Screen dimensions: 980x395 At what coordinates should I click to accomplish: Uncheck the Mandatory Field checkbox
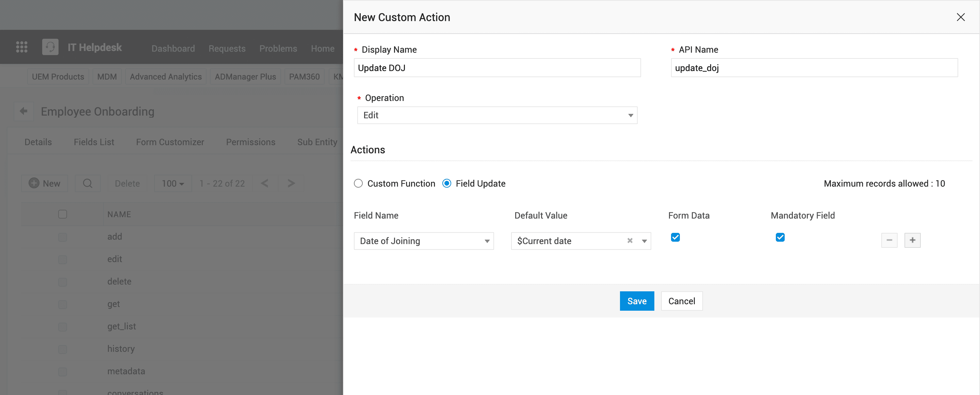tap(780, 237)
